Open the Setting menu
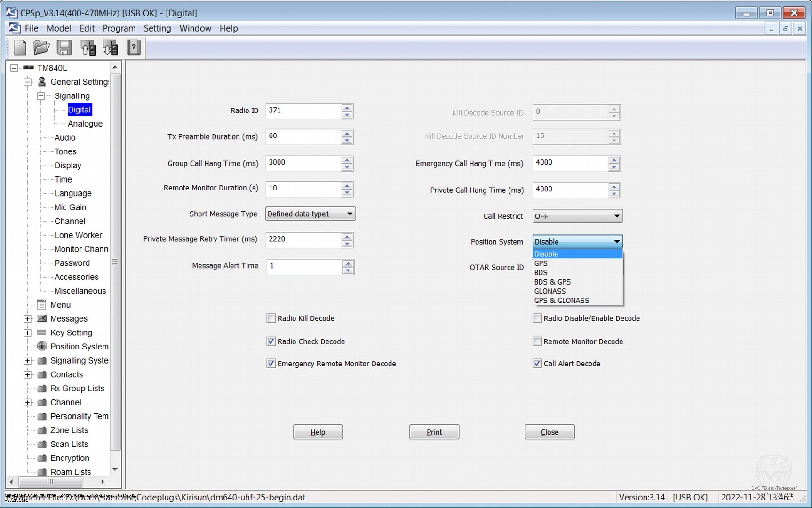Screen dimensions: 812x508 tap(157, 28)
